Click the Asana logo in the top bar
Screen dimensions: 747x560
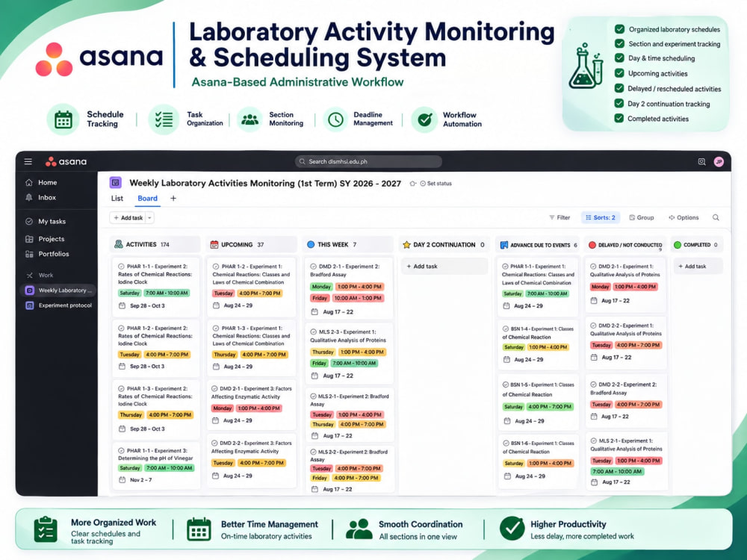66,161
